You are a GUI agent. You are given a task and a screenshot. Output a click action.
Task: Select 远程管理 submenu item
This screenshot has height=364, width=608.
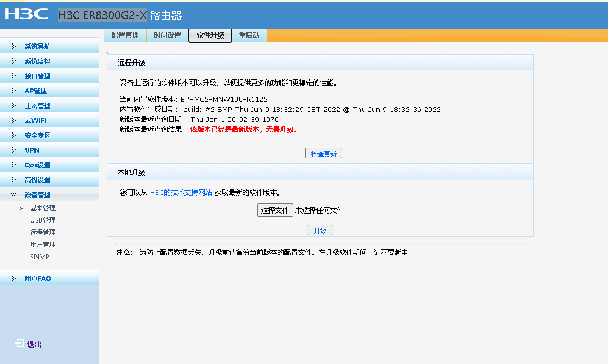click(42, 232)
